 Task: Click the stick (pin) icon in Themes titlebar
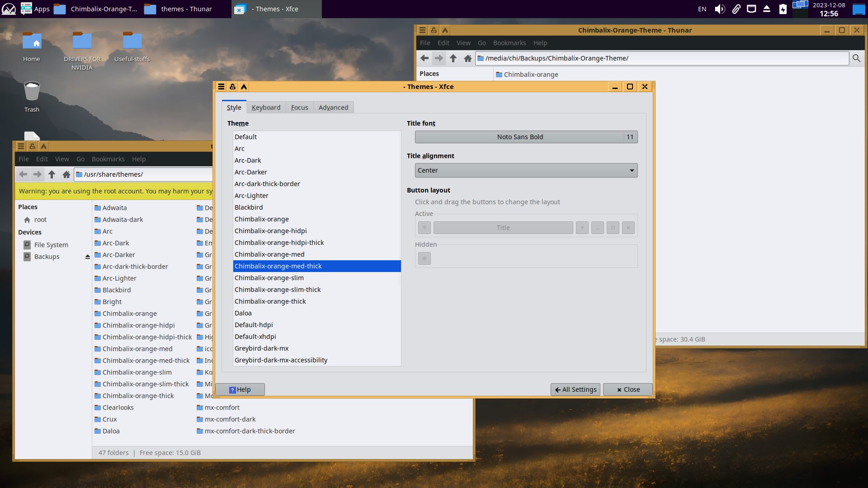click(x=232, y=87)
